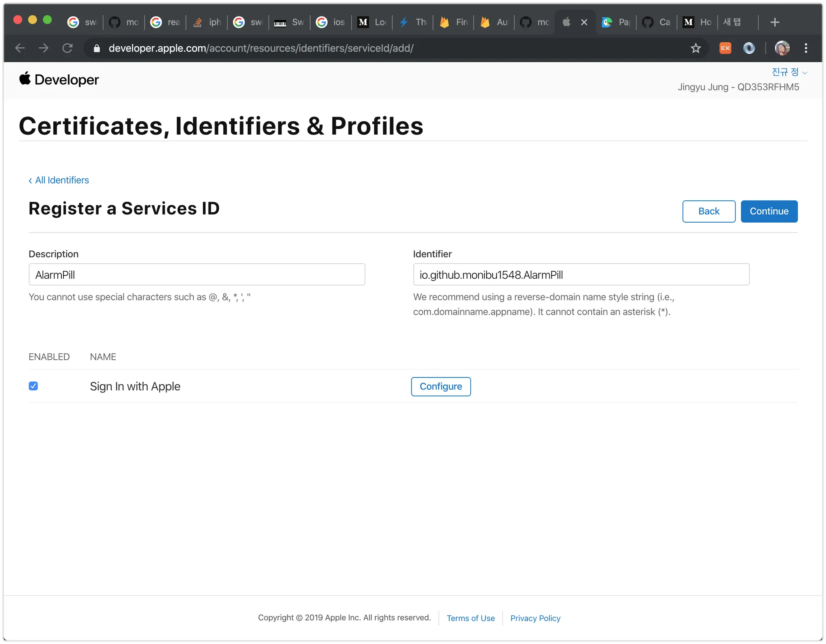Click the browser back arrow
Image resolution: width=826 pixels, height=644 pixels.
click(20, 48)
